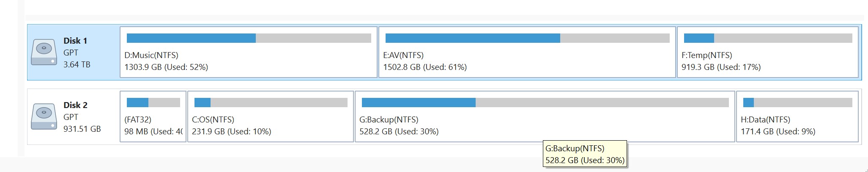This screenshot has width=868, height=172.
Task: Select the D:Music NTFS partition
Action: coord(249,52)
